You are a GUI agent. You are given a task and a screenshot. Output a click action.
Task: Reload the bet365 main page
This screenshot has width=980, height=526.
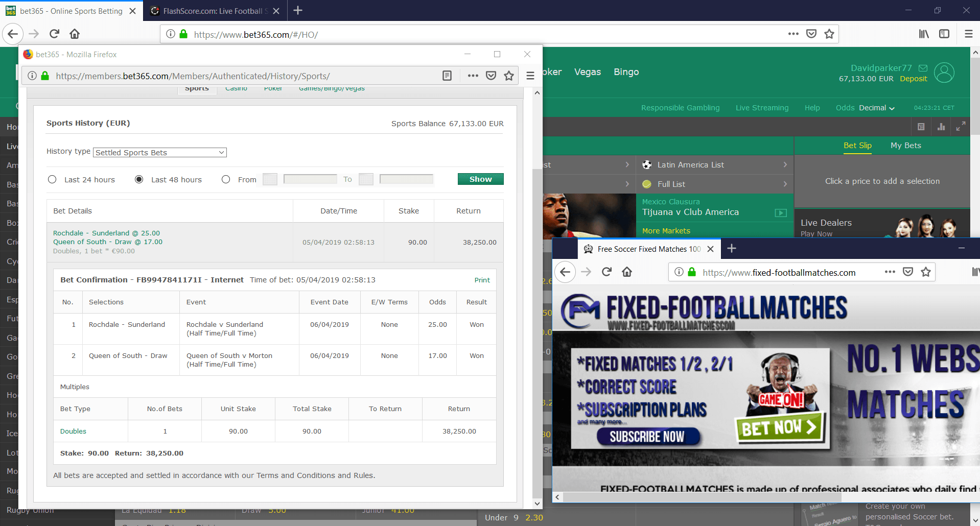point(54,34)
